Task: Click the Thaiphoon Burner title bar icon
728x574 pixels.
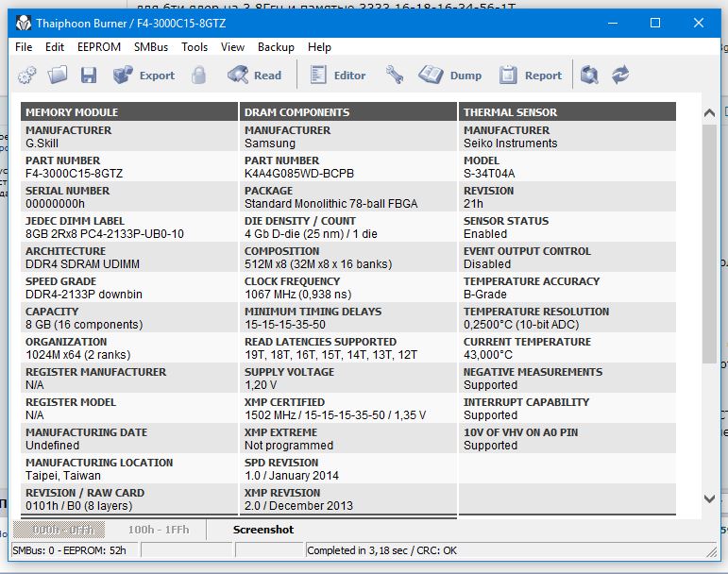Action: [x=24, y=23]
